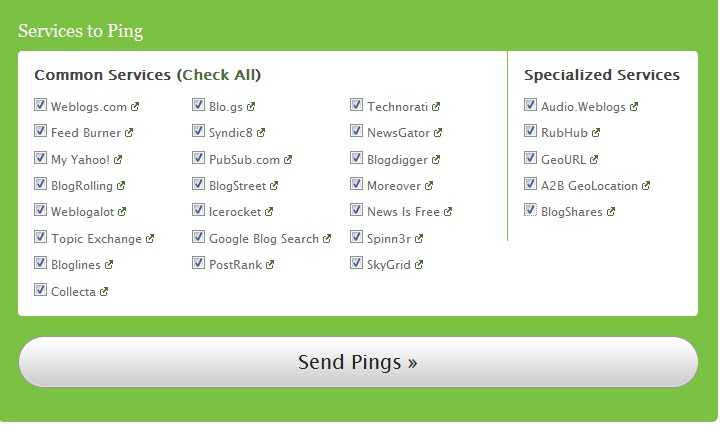720x425 pixels.
Task: Open the external link icon next to Syndic8
Action: [261, 133]
